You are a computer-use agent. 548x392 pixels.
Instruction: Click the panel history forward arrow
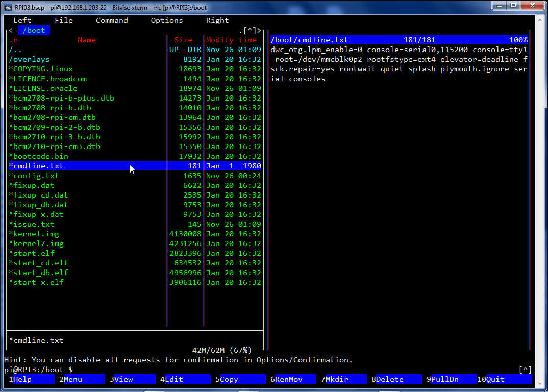pos(259,30)
